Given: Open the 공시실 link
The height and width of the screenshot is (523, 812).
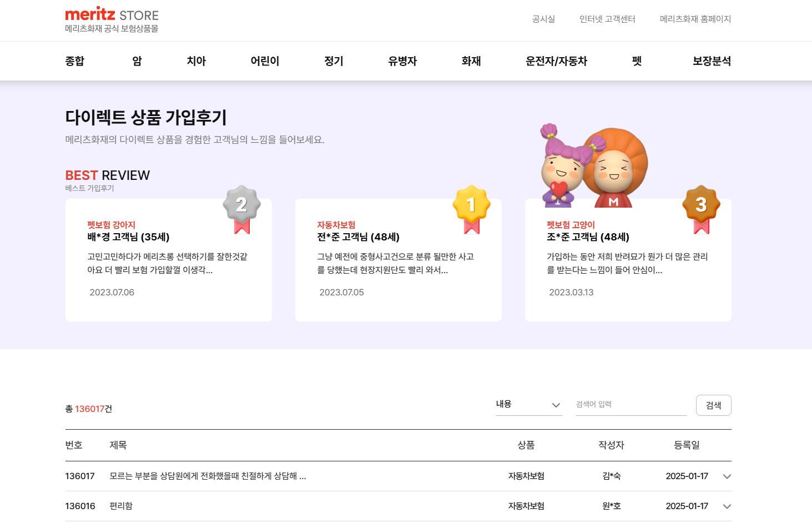Looking at the screenshot, I should [543, 19].
